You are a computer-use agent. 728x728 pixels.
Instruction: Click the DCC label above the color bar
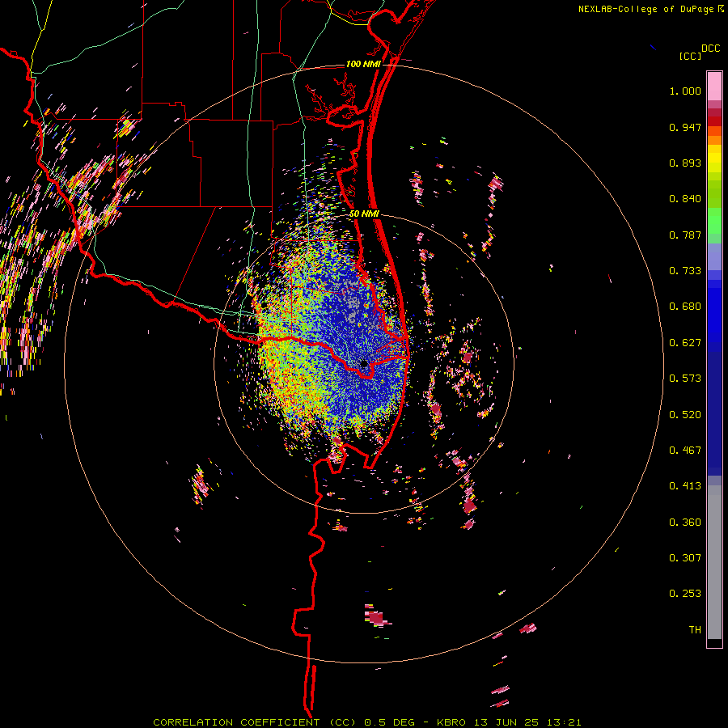[x=710, y=49]
